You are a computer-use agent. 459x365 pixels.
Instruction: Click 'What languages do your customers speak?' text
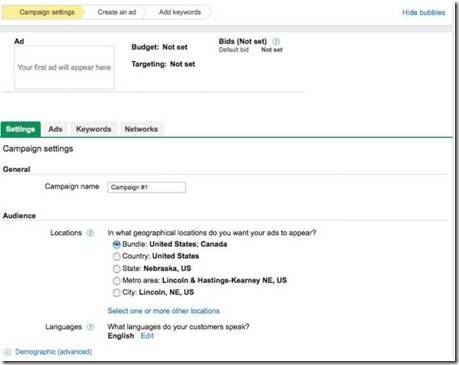[178, 327]
